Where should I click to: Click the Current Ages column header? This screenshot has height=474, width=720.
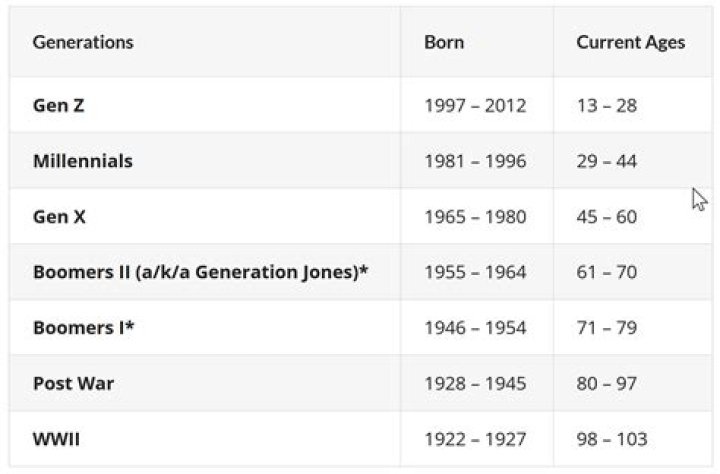point(630,43)
